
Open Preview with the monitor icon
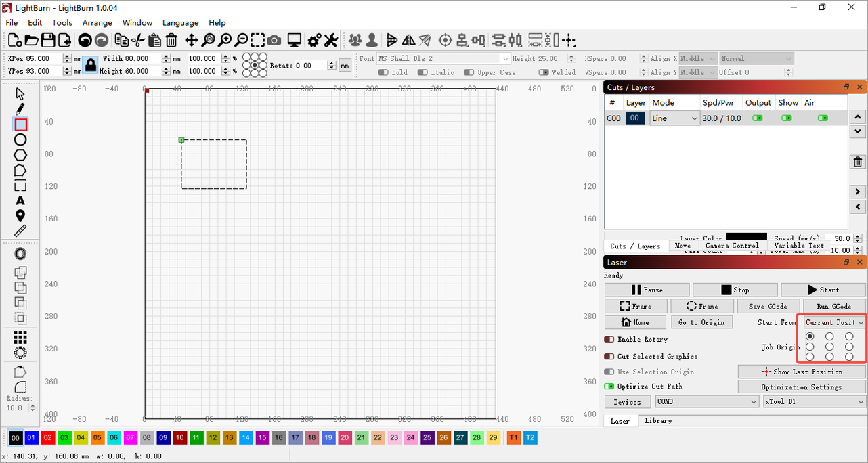click(294, 41)
